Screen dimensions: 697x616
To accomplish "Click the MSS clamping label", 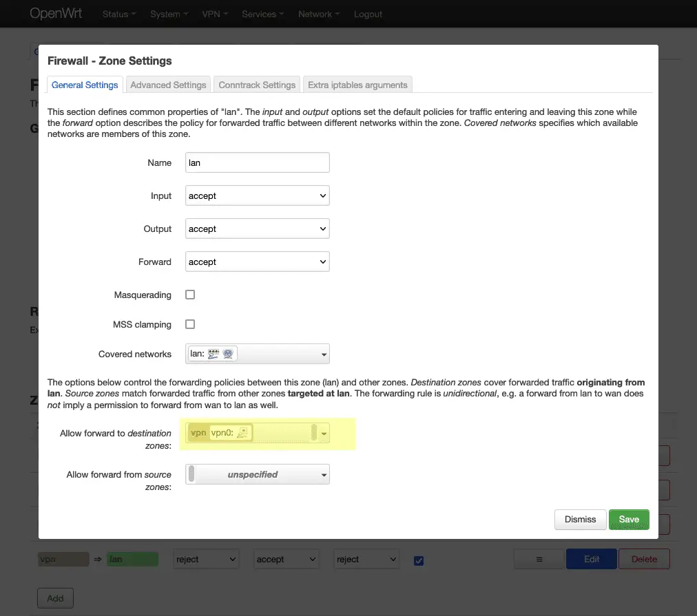I will tap(142, 324).
